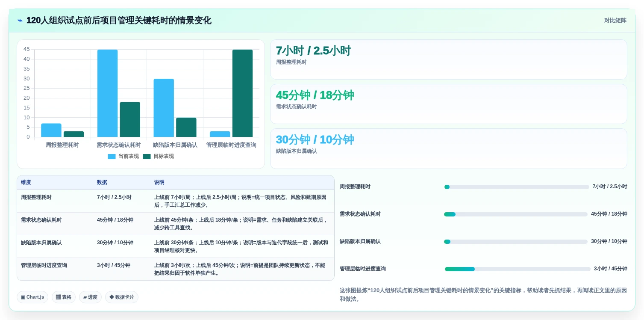Click the 表格 chip
644x320 pixels.
coord(64,297)
